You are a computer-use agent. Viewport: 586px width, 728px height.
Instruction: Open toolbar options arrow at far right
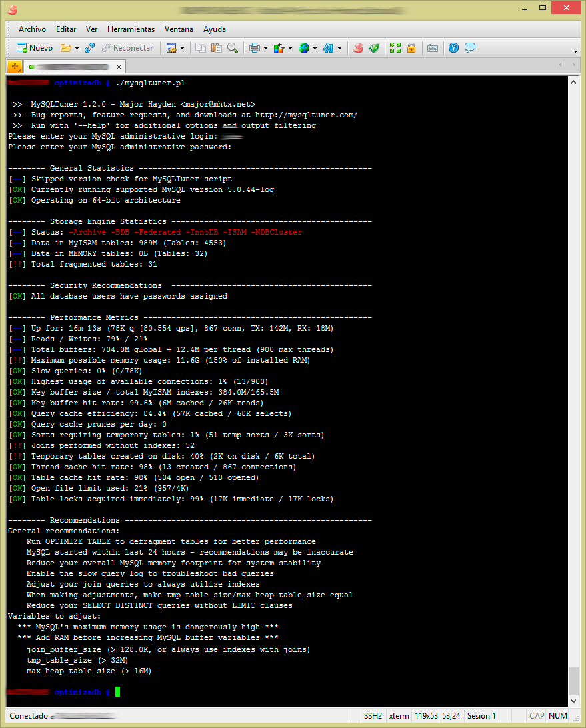[x=576, y=51]
